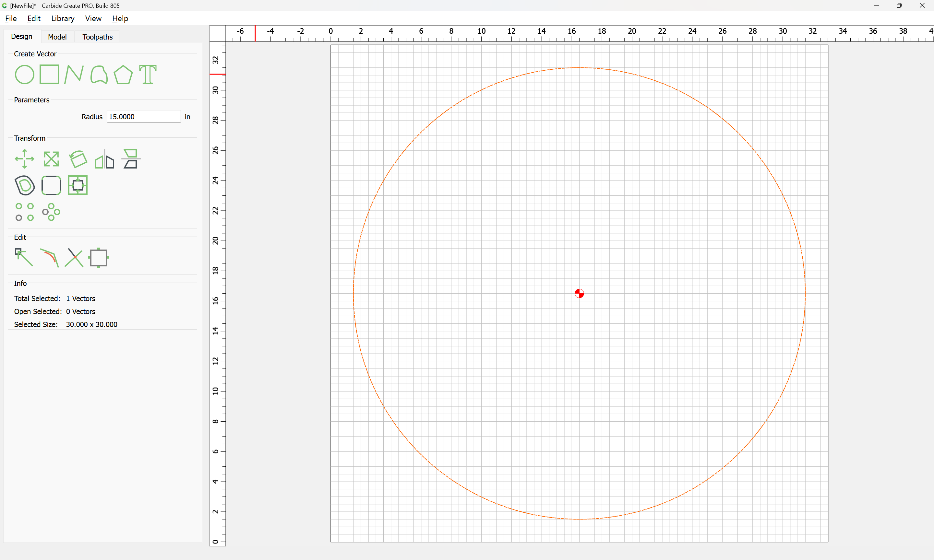Open the Help menu
Screen dimensions: 934x560
tap(120, 18)
